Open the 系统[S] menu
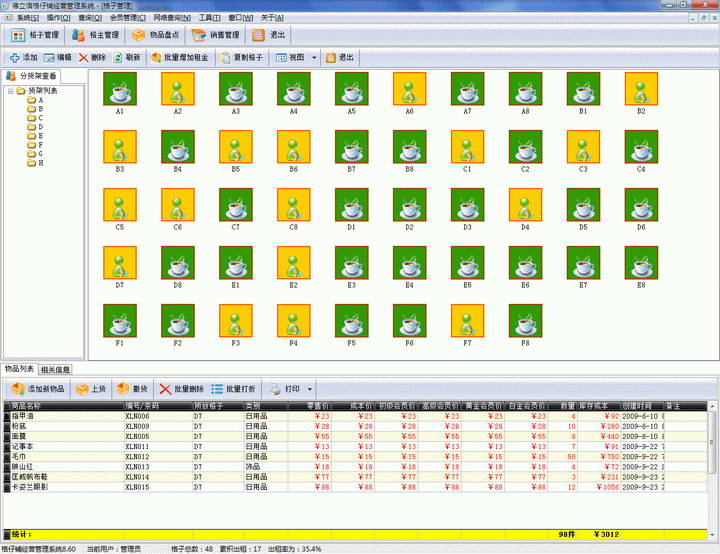The width and height of the screenshot is (720, 554). [28, 17]
